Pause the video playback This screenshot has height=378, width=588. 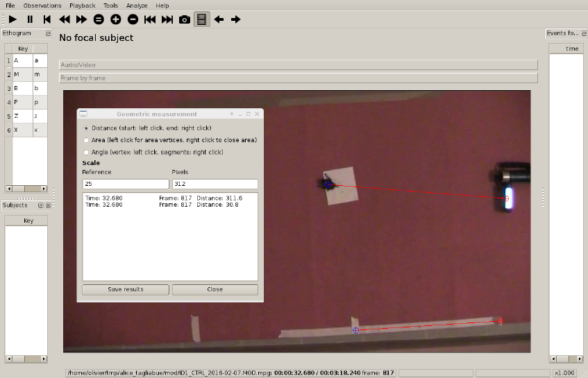click(x=30, y=19)
